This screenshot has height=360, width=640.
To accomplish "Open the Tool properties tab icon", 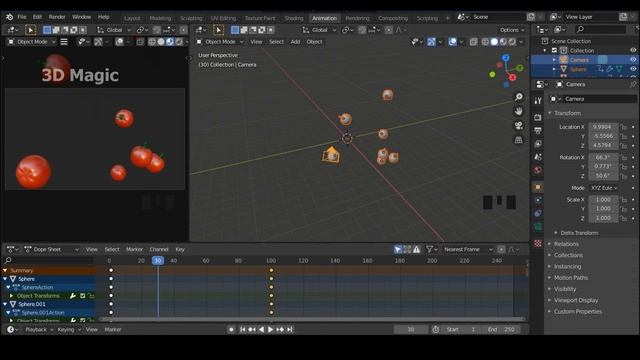I will (x=538, y=101).
